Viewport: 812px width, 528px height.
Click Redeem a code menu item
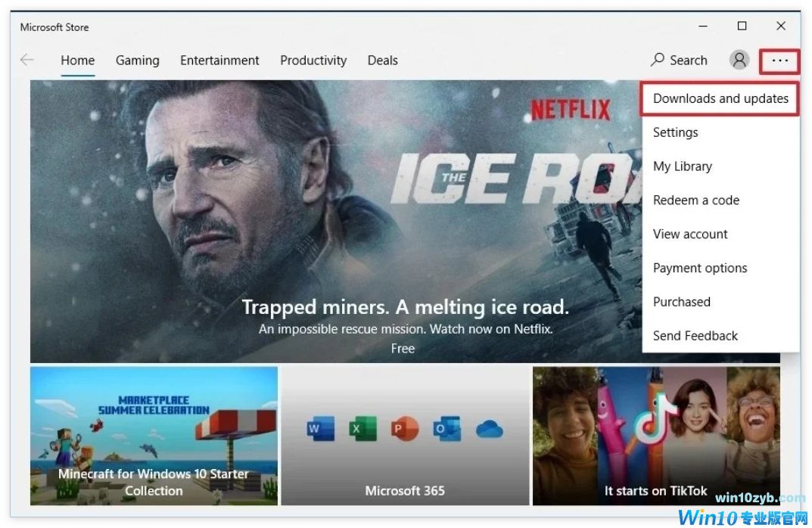pyautogui.click(x=720, y=200)
